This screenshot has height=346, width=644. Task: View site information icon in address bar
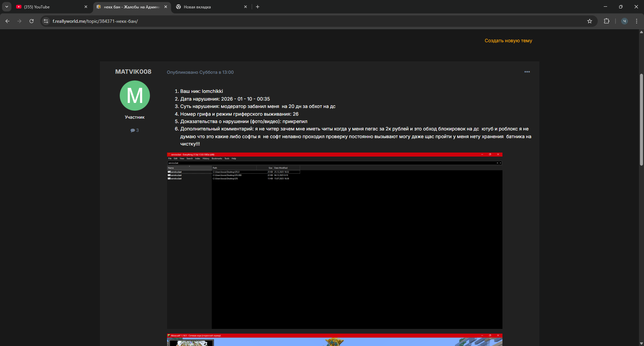46,21
